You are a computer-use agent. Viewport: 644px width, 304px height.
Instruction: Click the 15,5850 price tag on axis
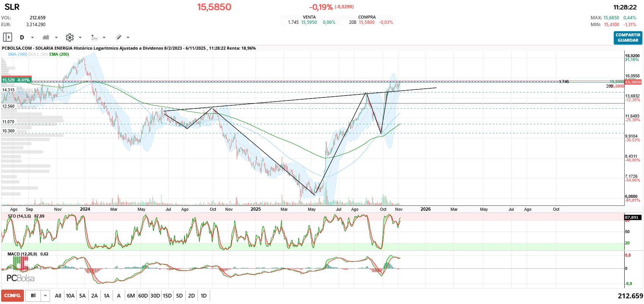633,82
